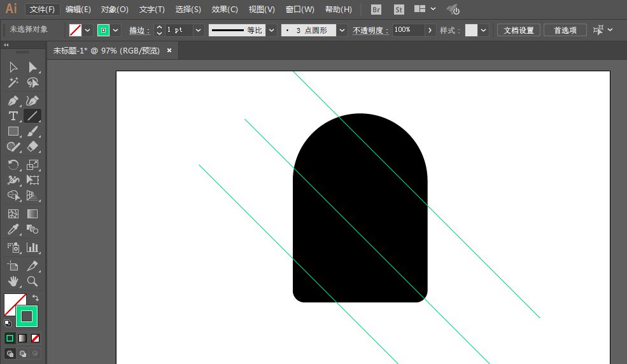Expand the align-to options dropdown
The height and width of the screenshot is (364, 627).
coord(610,29)
